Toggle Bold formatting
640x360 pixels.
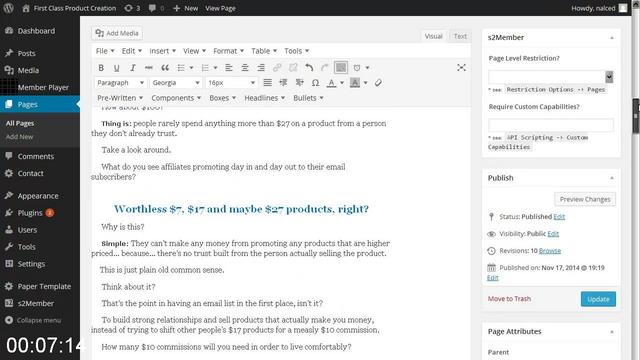(101, 68)
